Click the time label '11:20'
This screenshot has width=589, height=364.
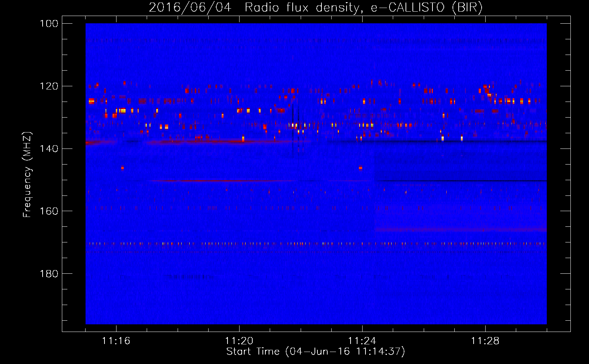pos(239,341)
